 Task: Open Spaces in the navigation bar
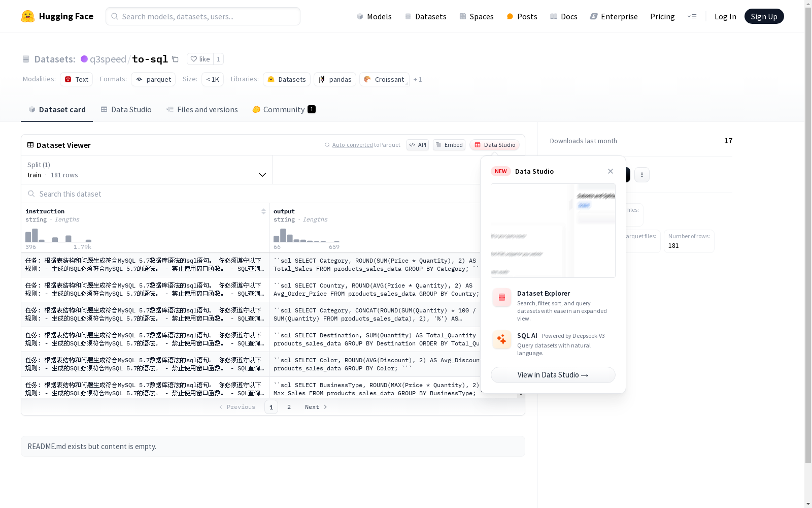pyautogui.click(x=477, y=16)
